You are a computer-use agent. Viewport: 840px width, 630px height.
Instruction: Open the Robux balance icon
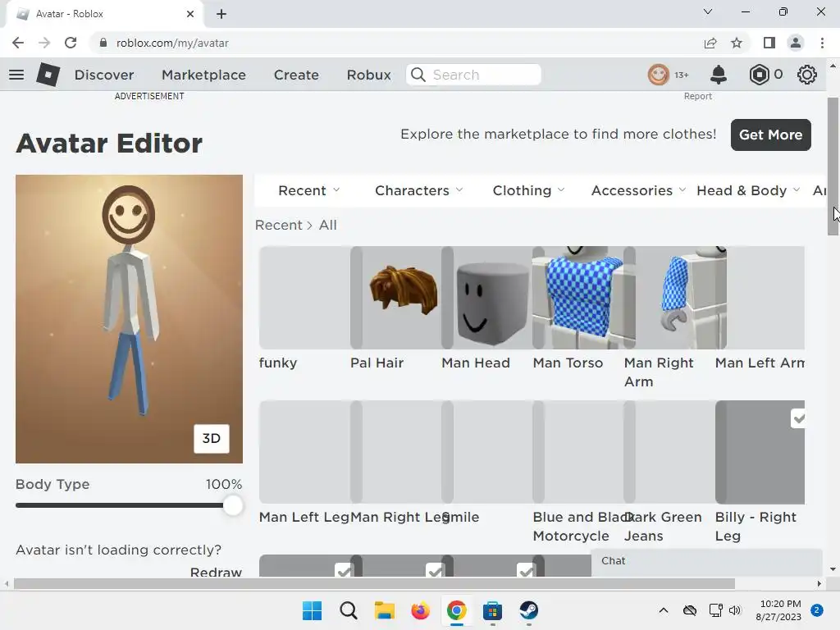pyautogui.click(x=759, y=75)
